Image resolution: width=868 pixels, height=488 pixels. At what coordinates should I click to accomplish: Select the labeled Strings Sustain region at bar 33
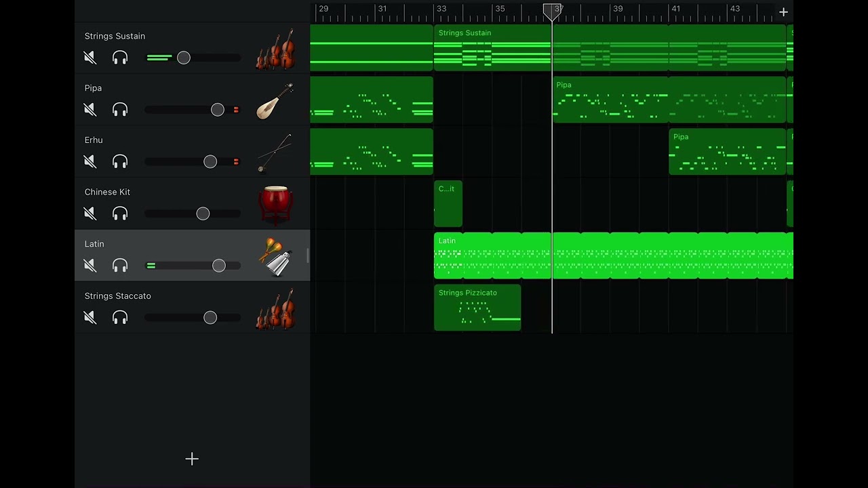492,48
